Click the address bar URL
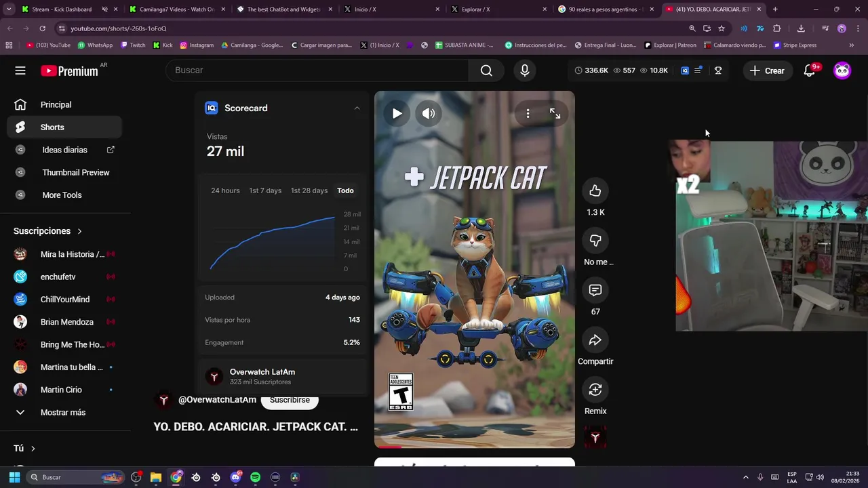868x488 pixels. (x=119, y=28)
